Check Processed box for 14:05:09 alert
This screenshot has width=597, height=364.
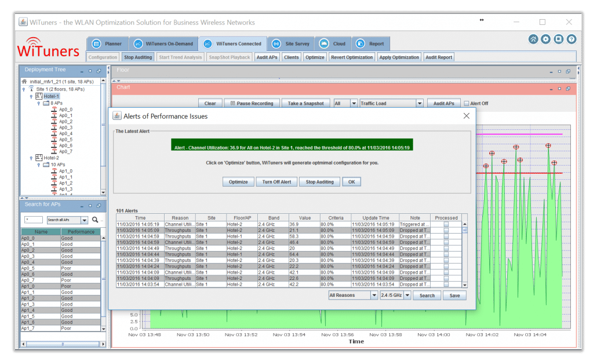[x=446, y=230]
